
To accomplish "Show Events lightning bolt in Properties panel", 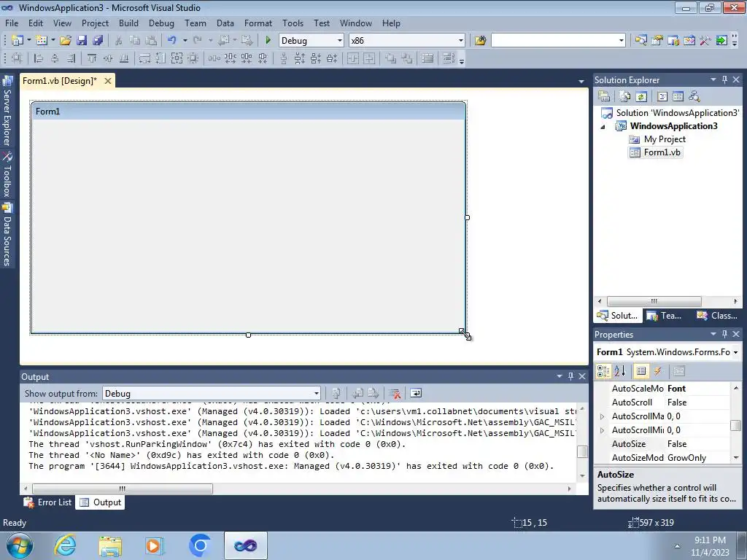I will 658,371.
